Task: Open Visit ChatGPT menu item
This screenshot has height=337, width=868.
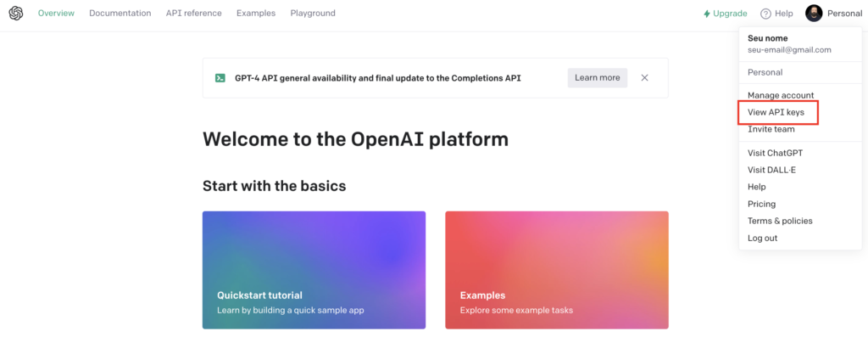Action: click(775, 153)
